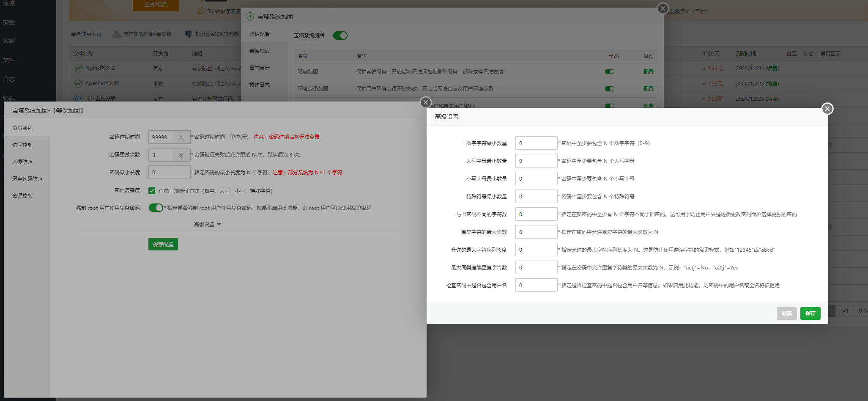Click the 最大同类连续重复字符数 input
The height and width of the screenshot is (401, 868).
tap(536, 267)
